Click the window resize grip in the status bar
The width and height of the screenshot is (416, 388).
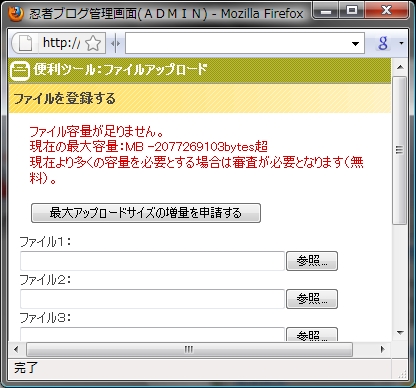tap(402, 374)
